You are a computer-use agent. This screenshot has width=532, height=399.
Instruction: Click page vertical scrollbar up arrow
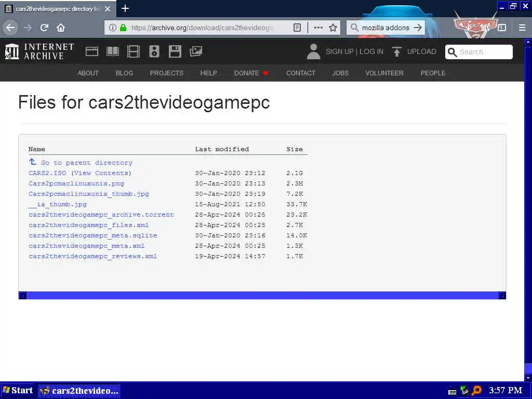click(528, 43)
